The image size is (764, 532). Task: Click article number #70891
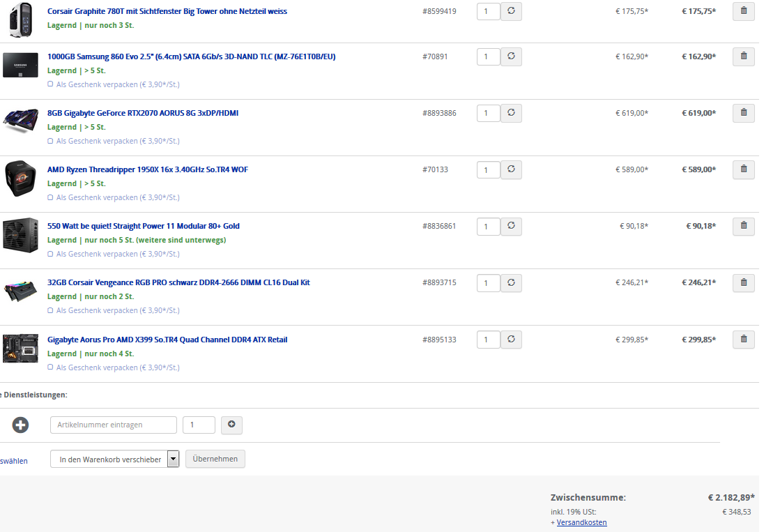point(434,56)
